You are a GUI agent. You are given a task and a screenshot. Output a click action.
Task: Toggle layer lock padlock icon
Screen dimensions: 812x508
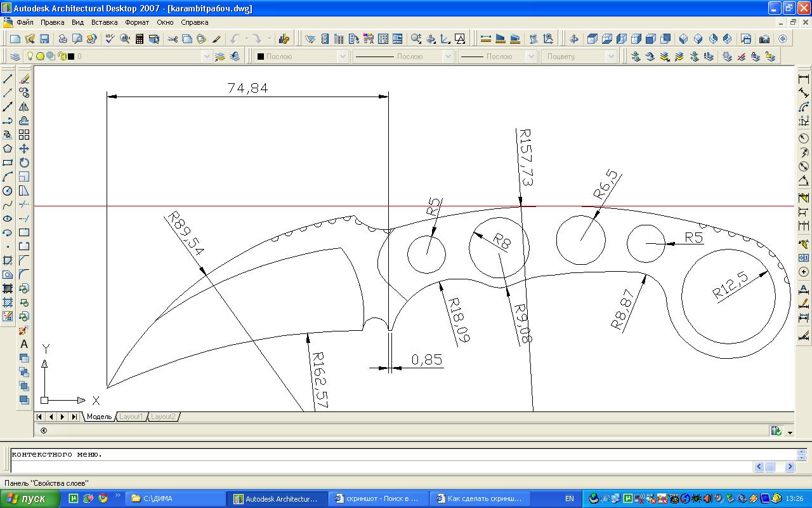point(62,57)
